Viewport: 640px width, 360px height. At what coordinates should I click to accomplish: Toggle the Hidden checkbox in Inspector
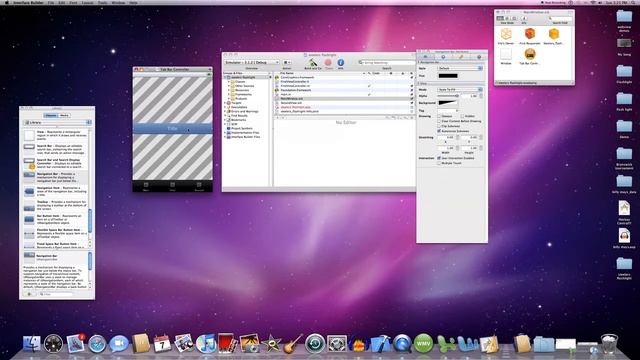(462, 116)
